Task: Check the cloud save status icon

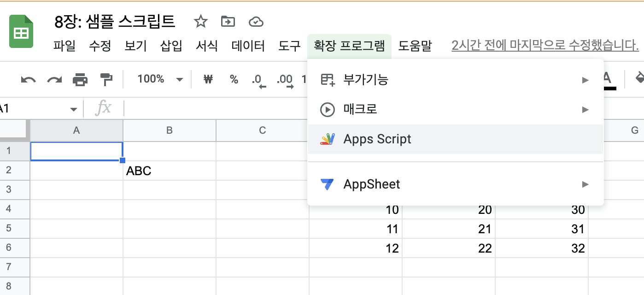Action: click(x=256, y=22)
